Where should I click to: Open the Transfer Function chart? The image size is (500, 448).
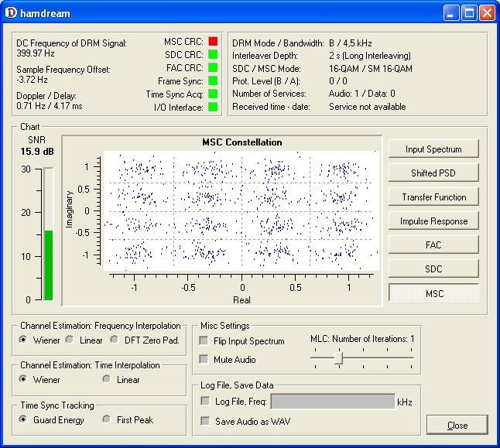tap(433, 197)
